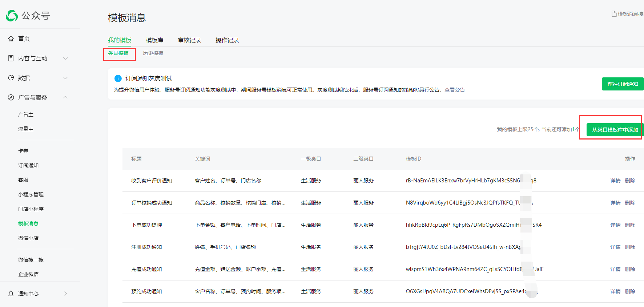Open 客服 in the sidebar
Image resolution: width=644 pixels, height=307 pixels.
(x=23, y=180)
